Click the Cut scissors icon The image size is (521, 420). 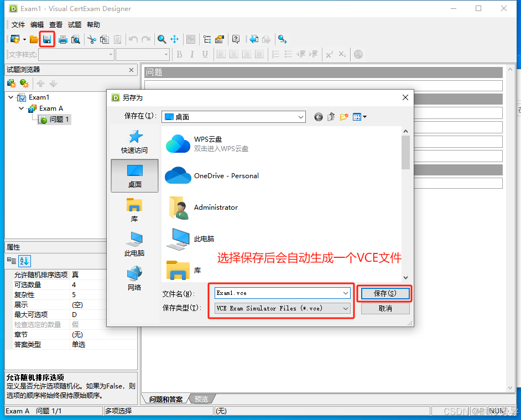[x=92, y=40]
